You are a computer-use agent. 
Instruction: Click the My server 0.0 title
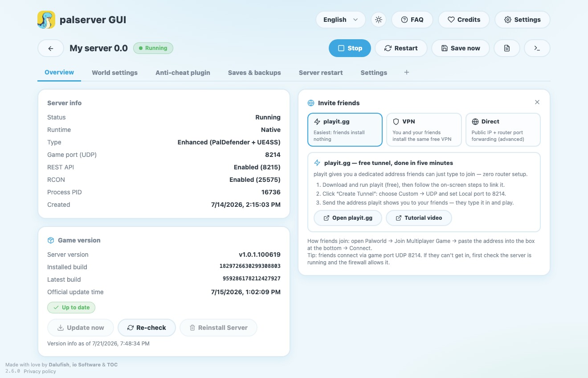click(x=98, y=48)
